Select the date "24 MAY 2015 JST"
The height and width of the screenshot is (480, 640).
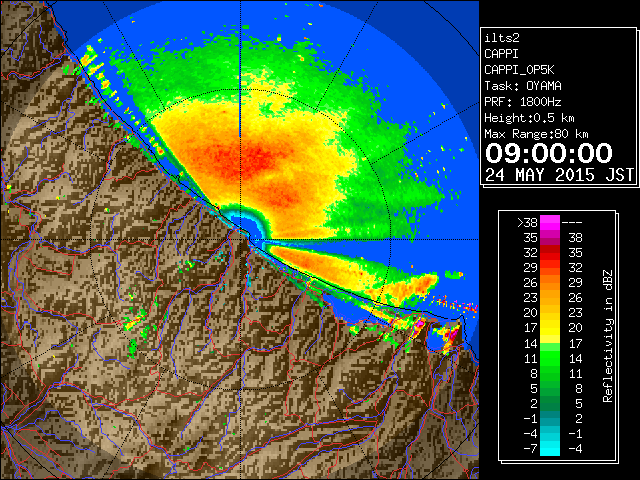[560, 175]
